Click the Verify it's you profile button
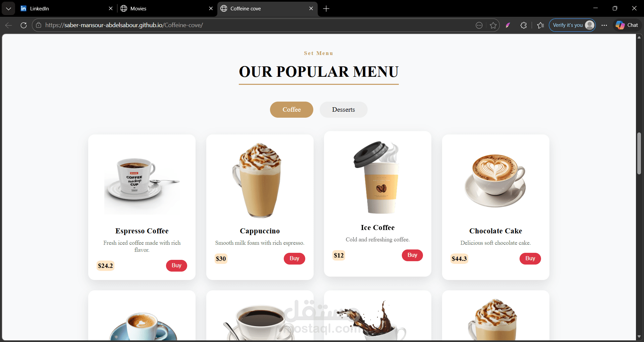 572,25
